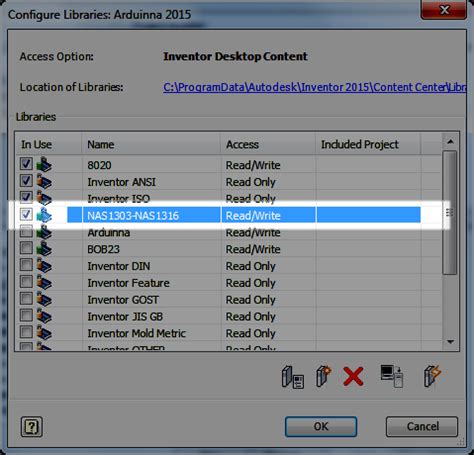474x455 pixels.
Task: Close the Configure Libraries dialog
Action: (x=444, y=10)
